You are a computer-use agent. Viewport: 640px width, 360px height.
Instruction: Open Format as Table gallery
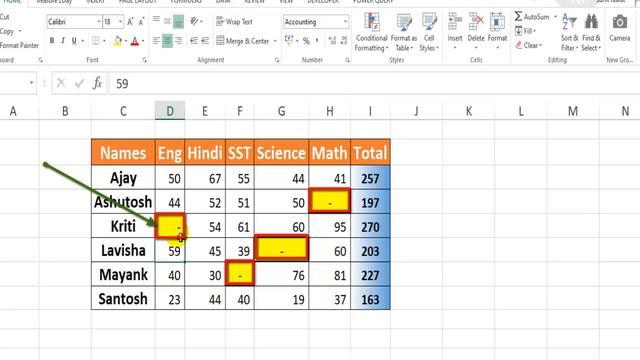tap(404, 32)
